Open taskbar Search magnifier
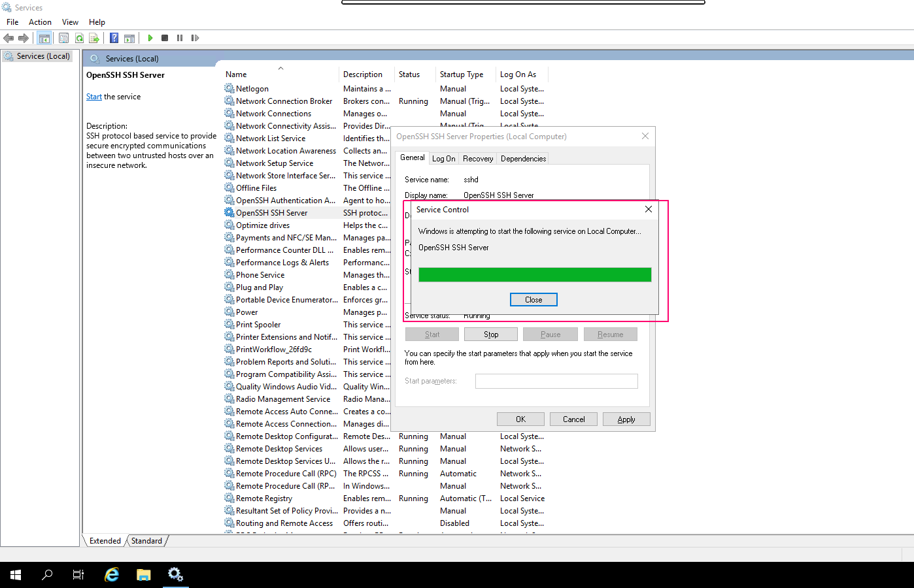The image size is (914, 588). click(47, 575)
